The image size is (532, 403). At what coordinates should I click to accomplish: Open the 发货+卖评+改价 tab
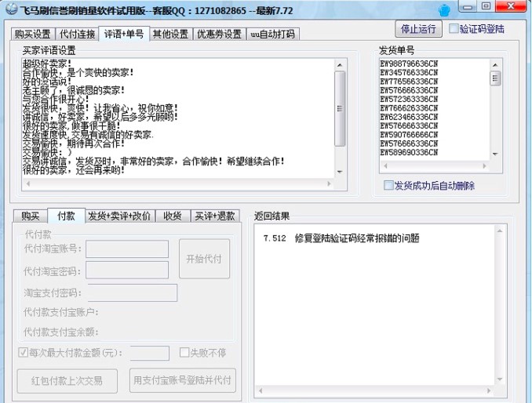[x=119, y=216]
